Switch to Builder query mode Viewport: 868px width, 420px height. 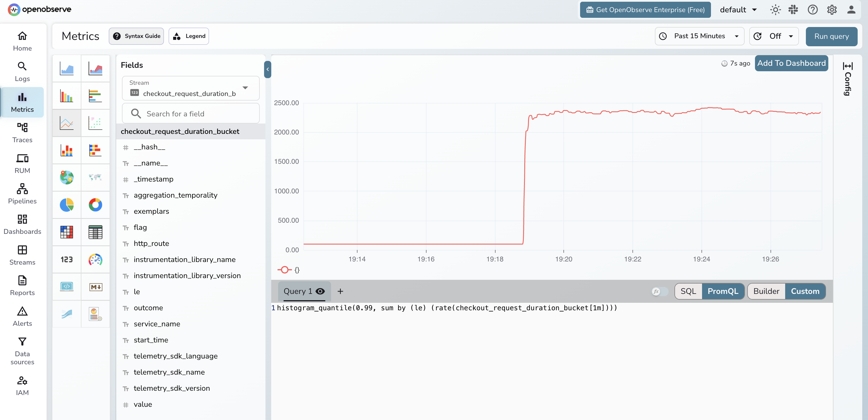tap(766, 291)
